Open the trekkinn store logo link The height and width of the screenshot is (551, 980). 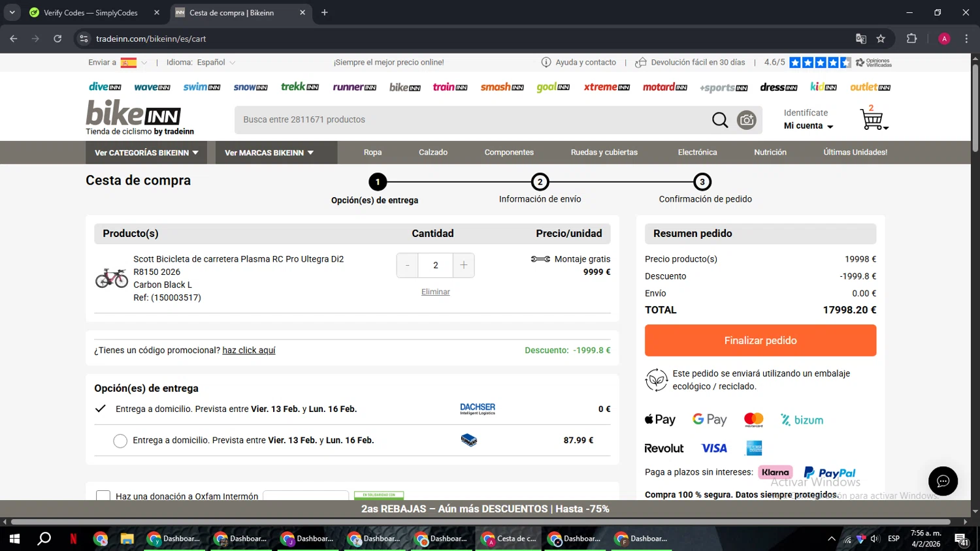[x=300, y=87]
